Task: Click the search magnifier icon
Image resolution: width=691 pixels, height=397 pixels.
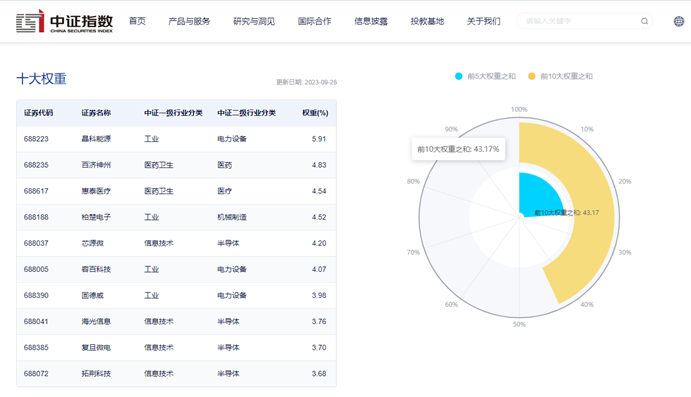Action: coord(644,21)
